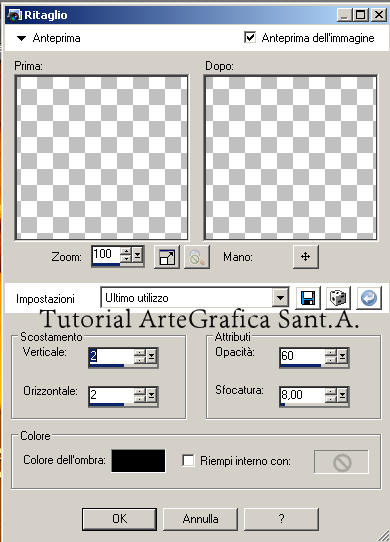Save the preset using the floppy disk icon

308,298
